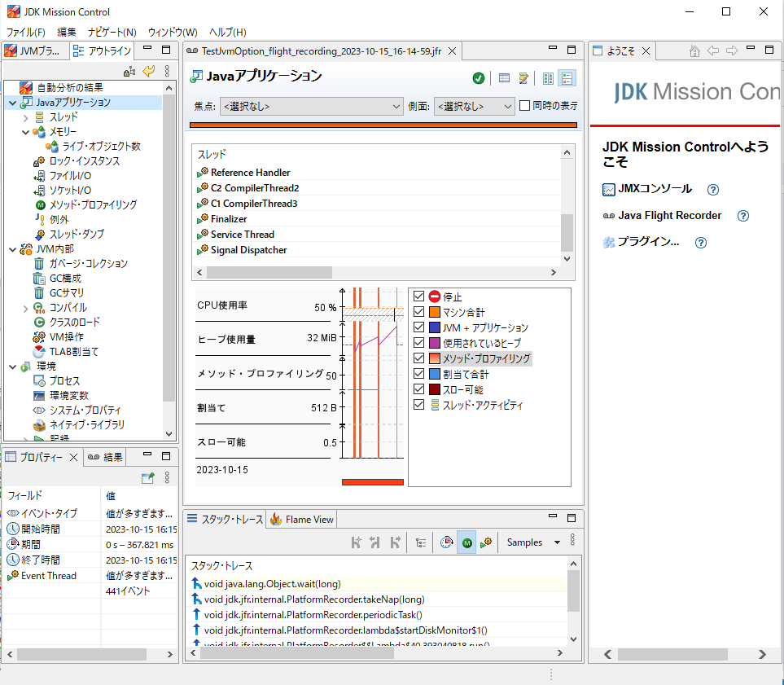This screenshot has height=685, width=784.
Task: Uncheck the JVM + アプリケーション legend entry
Action: (418, 328)
